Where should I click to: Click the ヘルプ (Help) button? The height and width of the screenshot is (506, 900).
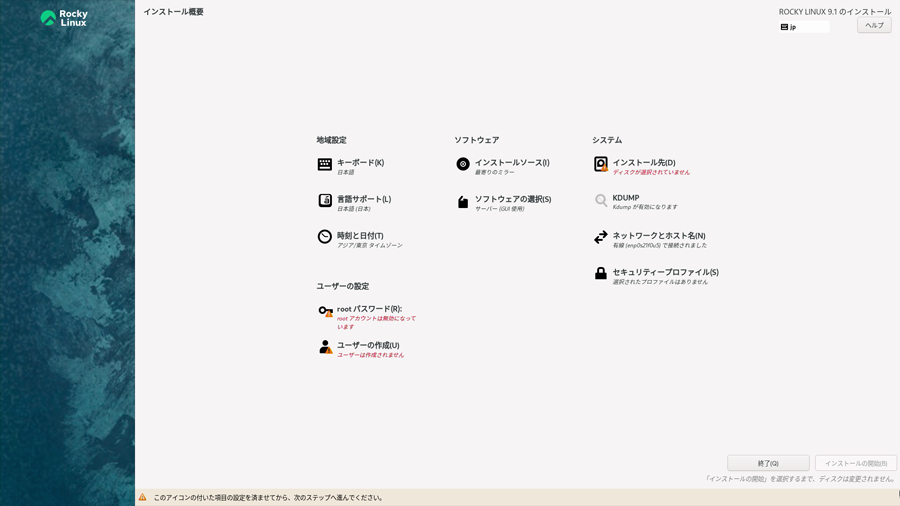click(x=874, y=26)
